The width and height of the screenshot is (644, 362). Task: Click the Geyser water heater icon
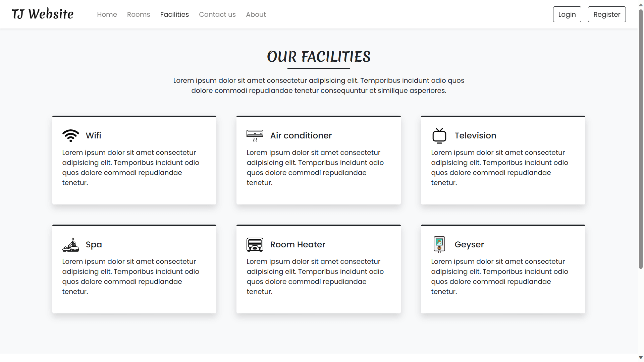coord(439,245)
